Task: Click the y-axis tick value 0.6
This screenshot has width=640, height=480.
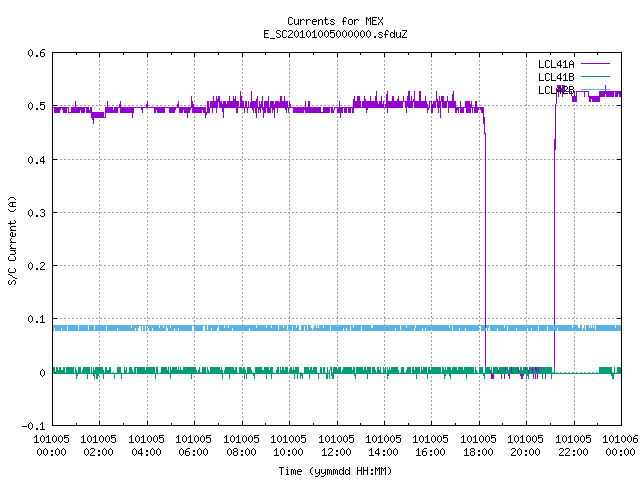Action: pos(36,53)
